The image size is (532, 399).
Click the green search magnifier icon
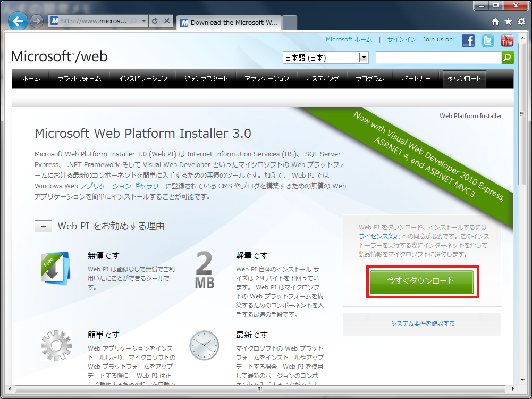pyautogui.click(x=508, y=57)
